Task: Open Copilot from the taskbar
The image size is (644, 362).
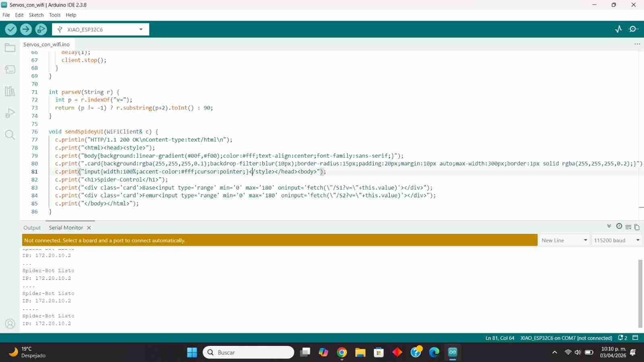Action: tap(324, 352)
